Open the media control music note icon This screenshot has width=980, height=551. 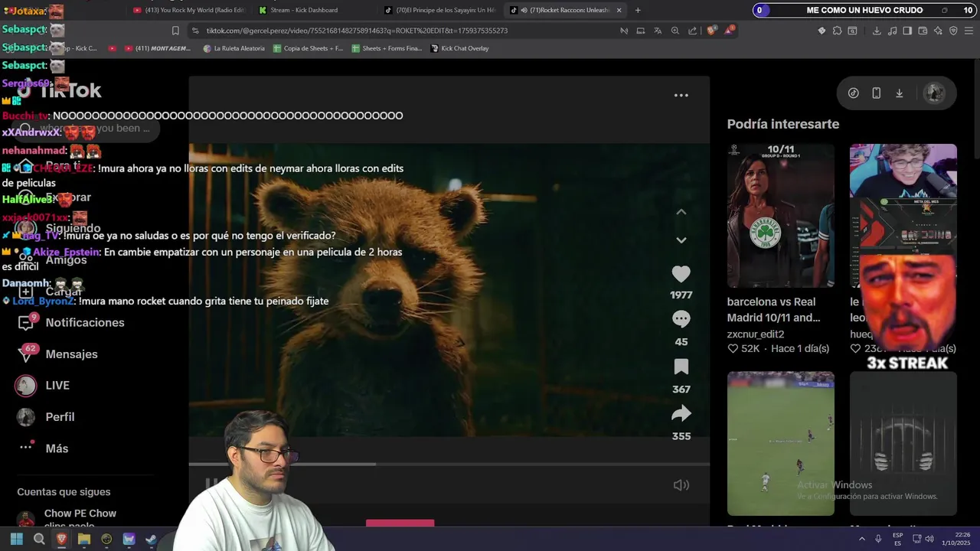[892, 31]
